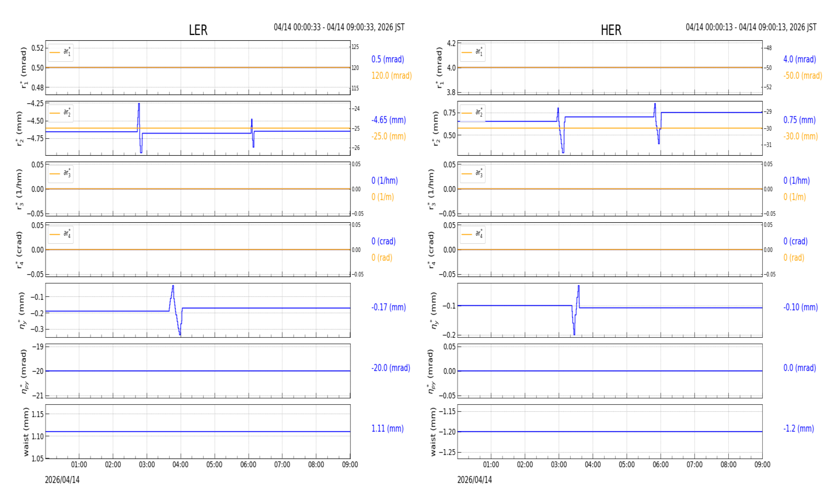Click the ∂r4* legend in LER panel
The width and height of the screenshot is (824, 504).
coord(61,235)
